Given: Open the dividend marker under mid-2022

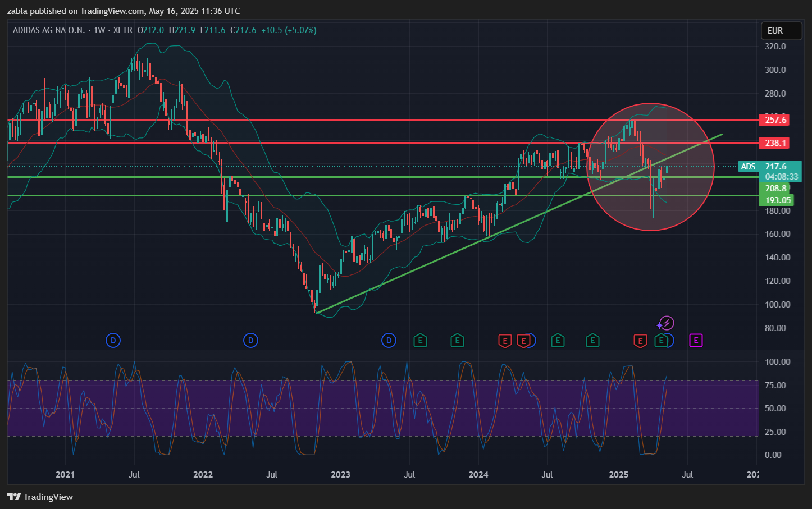Looking at the screenshot, I should click(250, 340).
